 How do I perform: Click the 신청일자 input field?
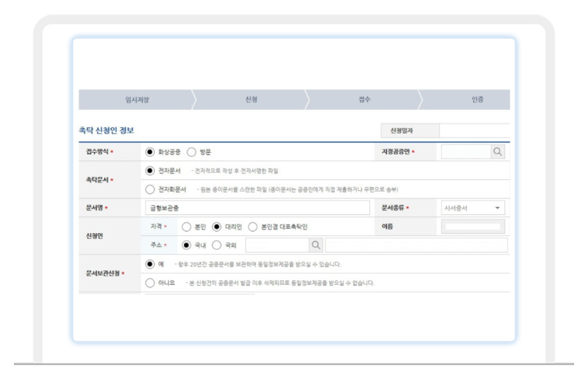[475, 131]
